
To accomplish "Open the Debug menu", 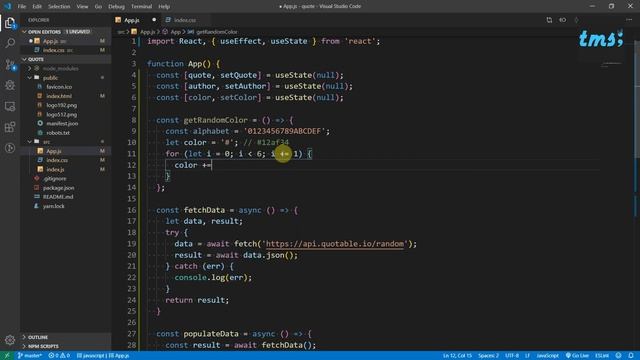I will (x=116, y=6).
